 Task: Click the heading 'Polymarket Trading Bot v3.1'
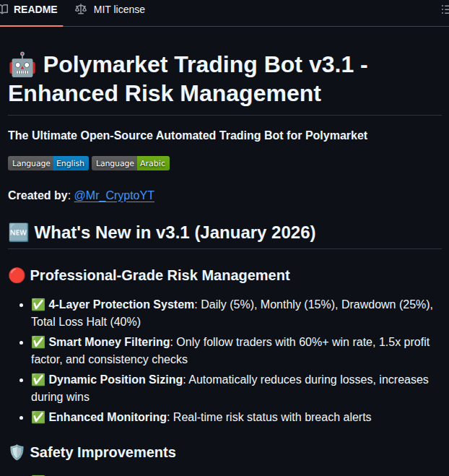click(199, 65)
